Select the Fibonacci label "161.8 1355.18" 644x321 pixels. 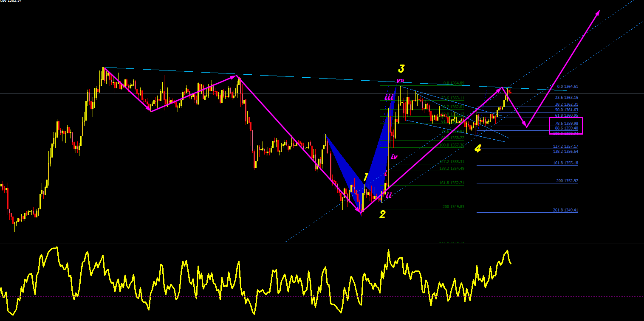click(565, 163)
